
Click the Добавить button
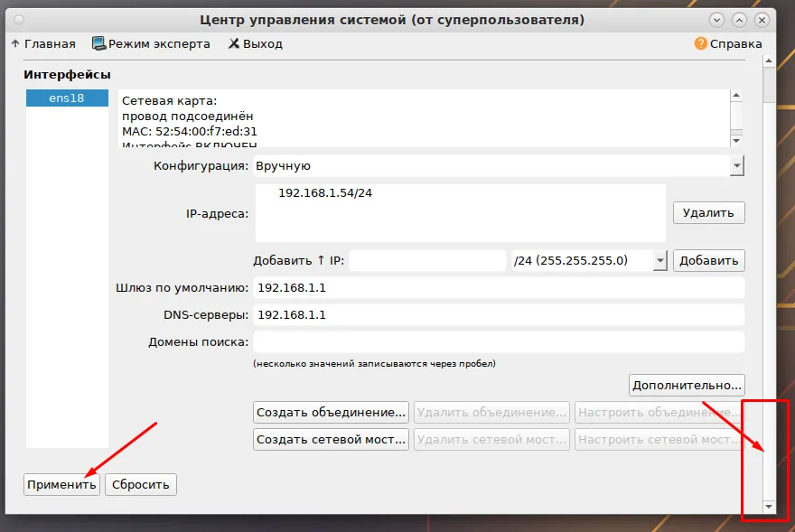pos(708,261)
